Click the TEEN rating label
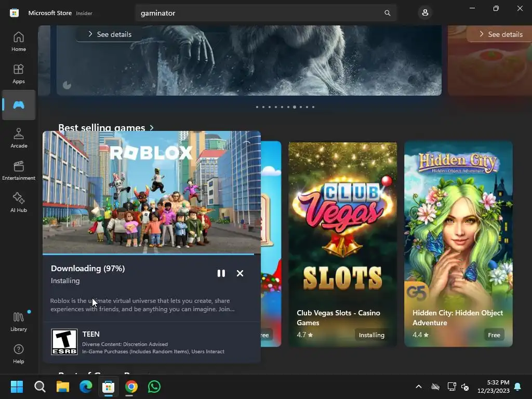Image resolution: width=532 pixels, height=399 pixels. [91, 334]
